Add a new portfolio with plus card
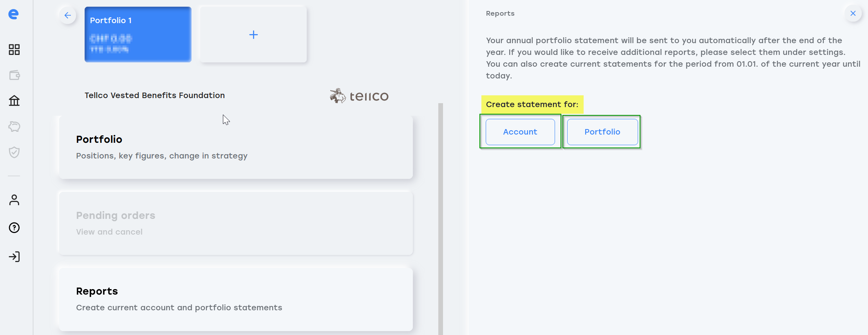Image resolution: width=868 pixels, height=335 pixels. pyautogui.click(x=253, y=35)
